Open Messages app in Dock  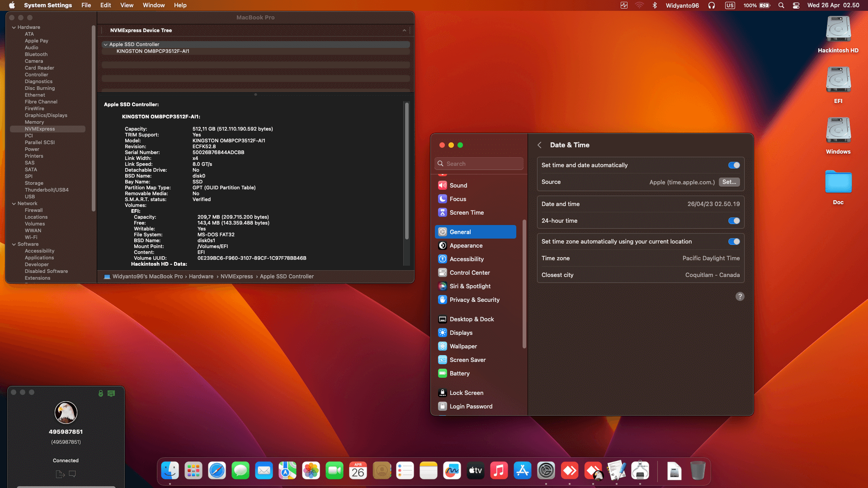[x=241, y=471]
